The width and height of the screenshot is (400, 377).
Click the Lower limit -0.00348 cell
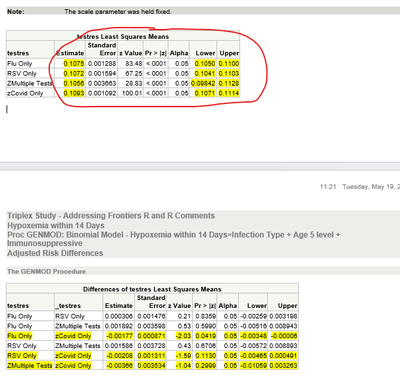pos(253,336)
